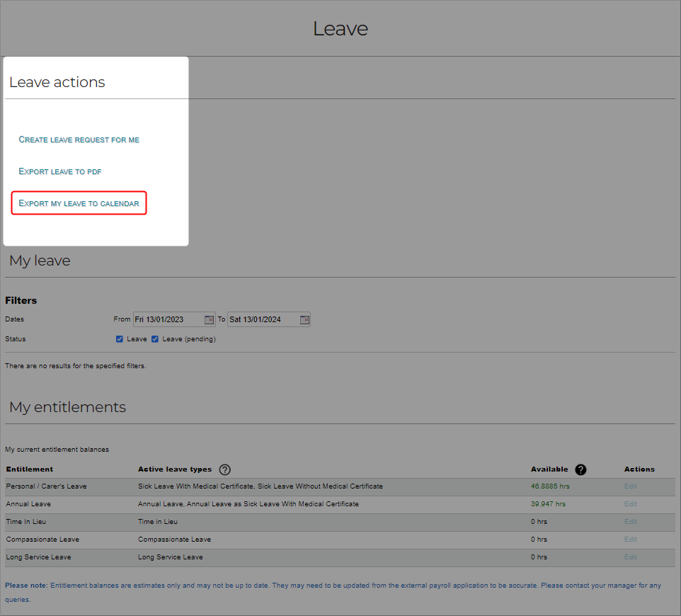Click the Long Service Leave entitlement name cell

click(39, 557)
